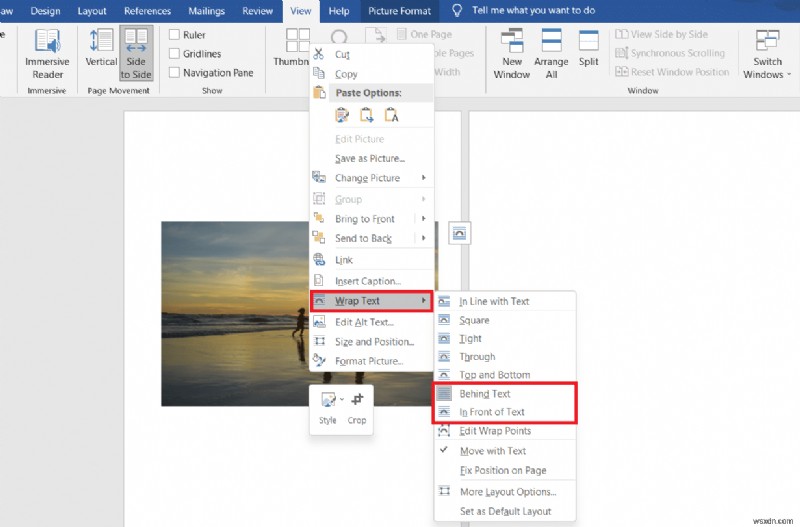Image resolution: width=800 pixels, height=527 pixels.
Task: Click the Thumbnails icon in ribbon
Action: [297, 40]
